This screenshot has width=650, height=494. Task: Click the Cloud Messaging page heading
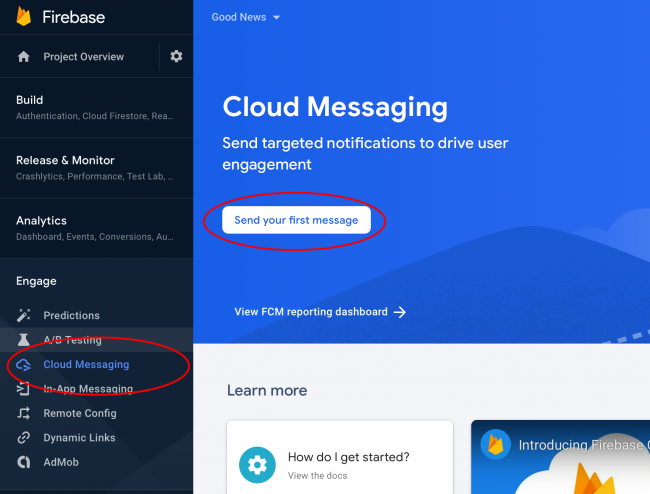[335, 107]
